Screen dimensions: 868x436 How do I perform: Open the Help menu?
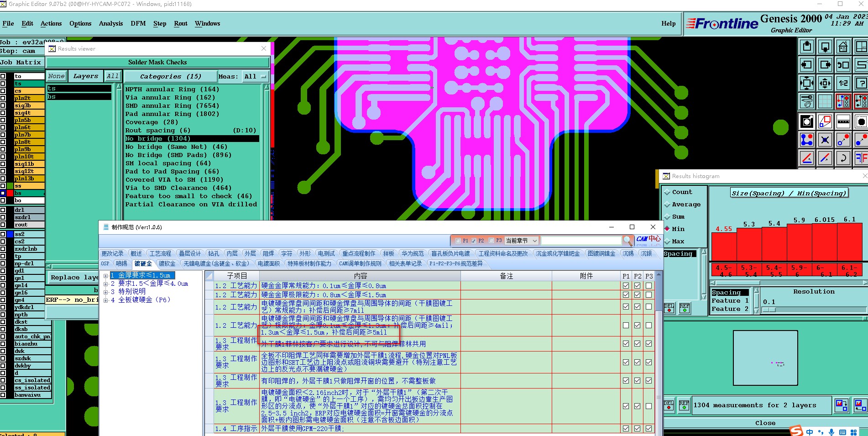pyautogui.click(x=669, y=24)
